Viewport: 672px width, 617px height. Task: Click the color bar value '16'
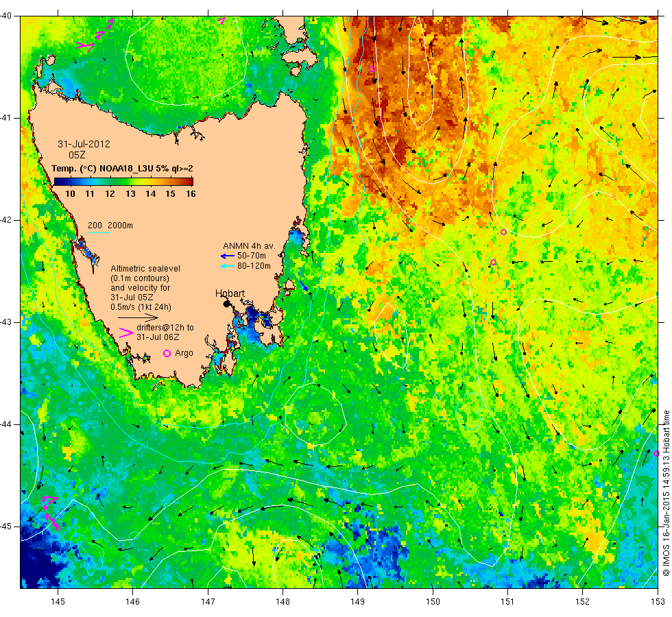point(191,193)
